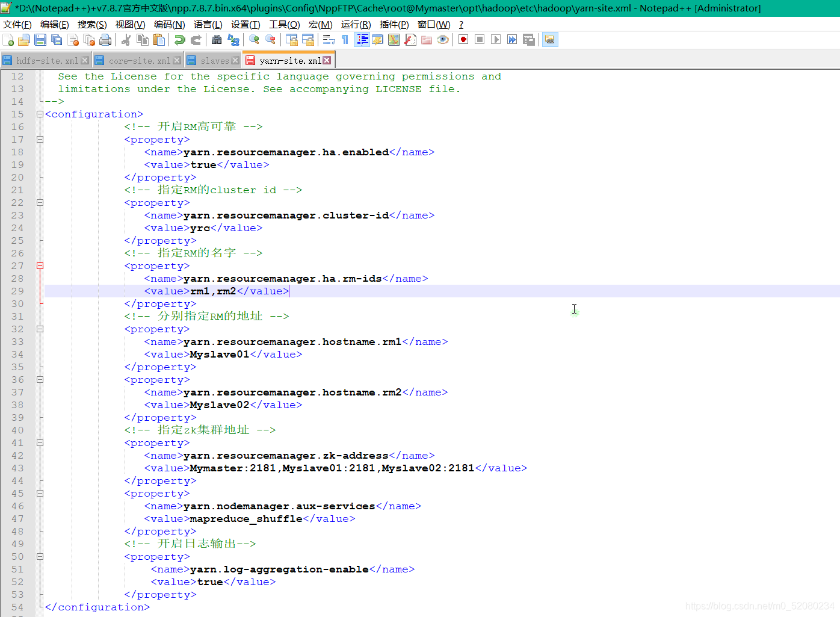Click the Run macro multiple times icon
The image size is (840, 617).
tap(512, 40)
